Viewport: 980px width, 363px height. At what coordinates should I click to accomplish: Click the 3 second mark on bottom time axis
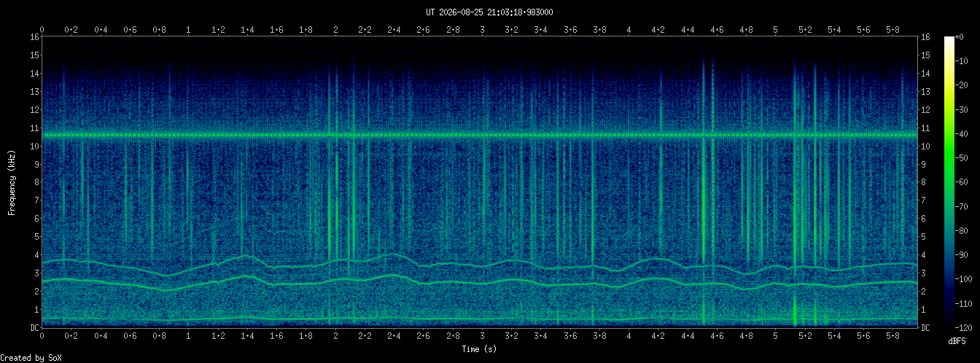483,337
